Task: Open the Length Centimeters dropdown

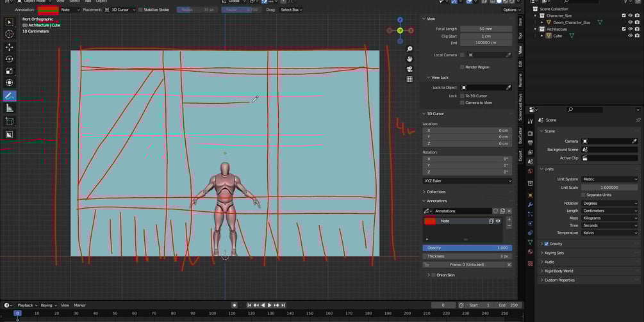Action: pyautogui.click(x=610, y=211)
